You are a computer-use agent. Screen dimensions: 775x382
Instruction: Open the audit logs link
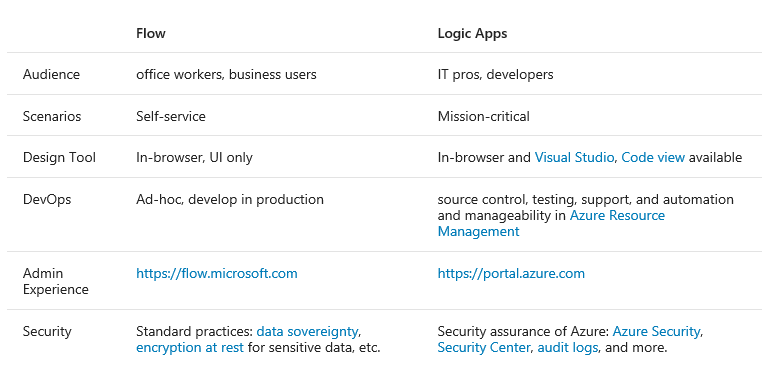(567, 347)
